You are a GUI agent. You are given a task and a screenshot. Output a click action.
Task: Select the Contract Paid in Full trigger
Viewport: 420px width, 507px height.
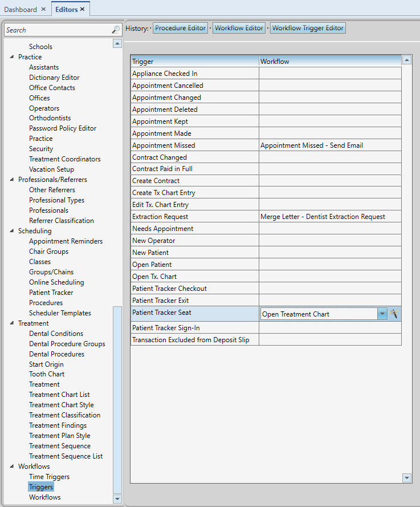(x=266, y=169)
